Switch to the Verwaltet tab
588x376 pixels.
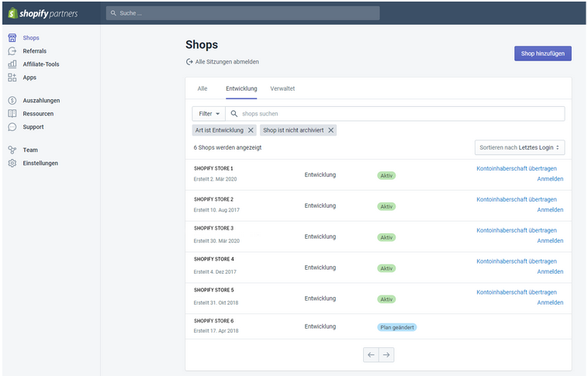pyautogui.click(x=282, y=89)
